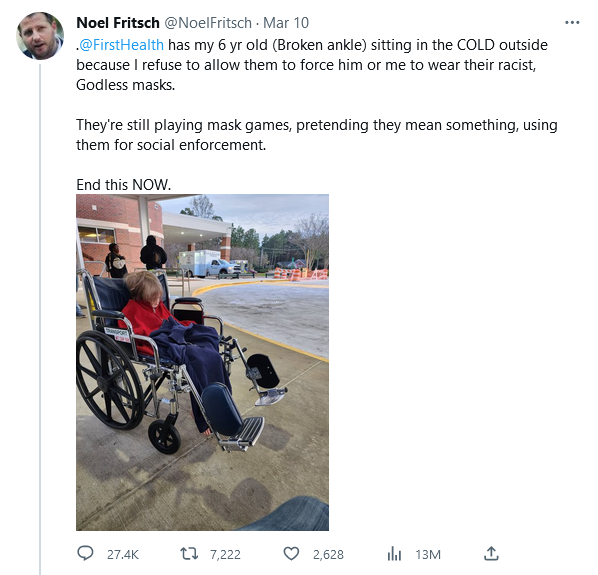This screenshot has height=575, width=598.
Task: Open the @FirstHealth mention link
Action: pos(121,45)
